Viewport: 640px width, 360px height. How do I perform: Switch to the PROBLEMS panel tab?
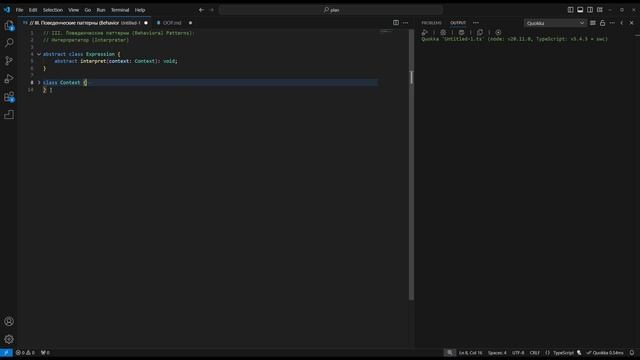pyautogui.click(x=431, y=23)
